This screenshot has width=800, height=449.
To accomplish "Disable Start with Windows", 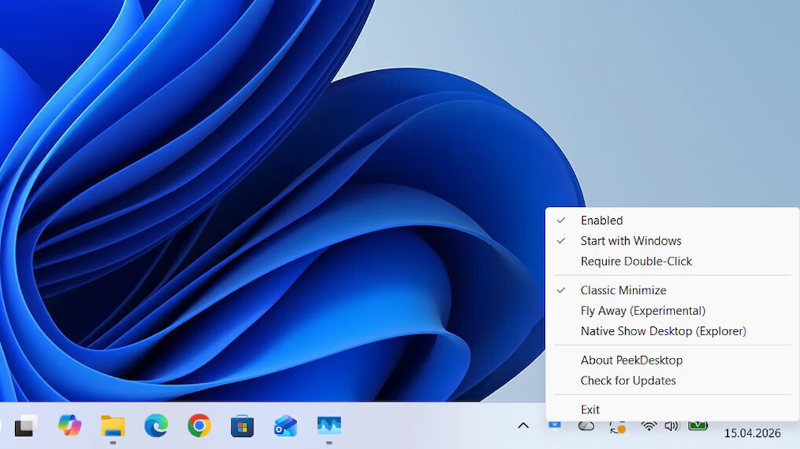I will [630, 241].
